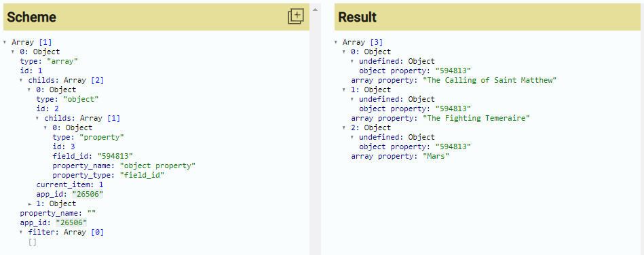This screenshot has width=644, height=255.
Task: Collapse the Result Array [3] root
Action: pos(336,42)
